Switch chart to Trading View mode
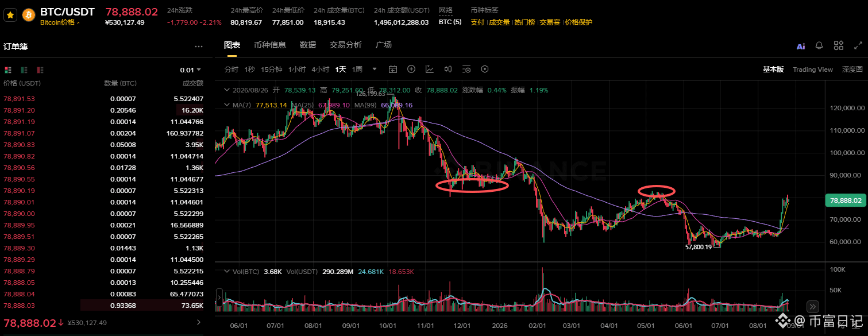Viewport: 868px width, 336px height. [x=813, y=69]
